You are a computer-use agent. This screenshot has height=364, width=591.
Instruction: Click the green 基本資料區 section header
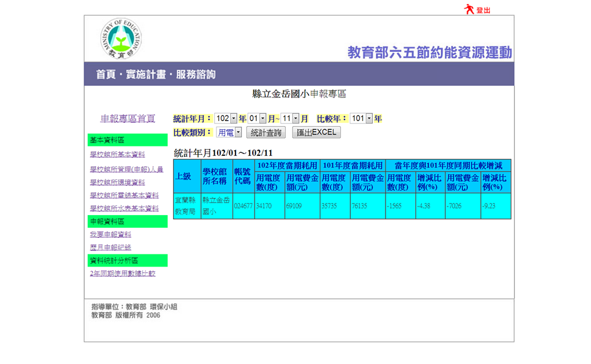coord(128,140)
